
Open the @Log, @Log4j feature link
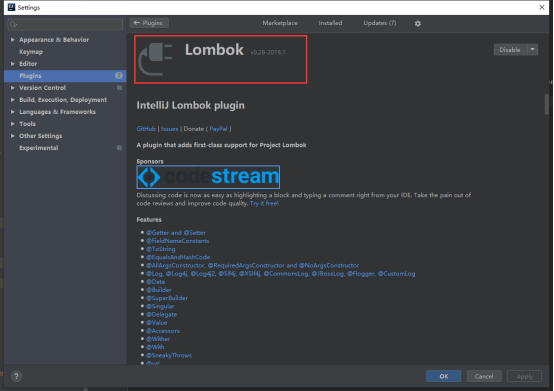coord(281,273)
